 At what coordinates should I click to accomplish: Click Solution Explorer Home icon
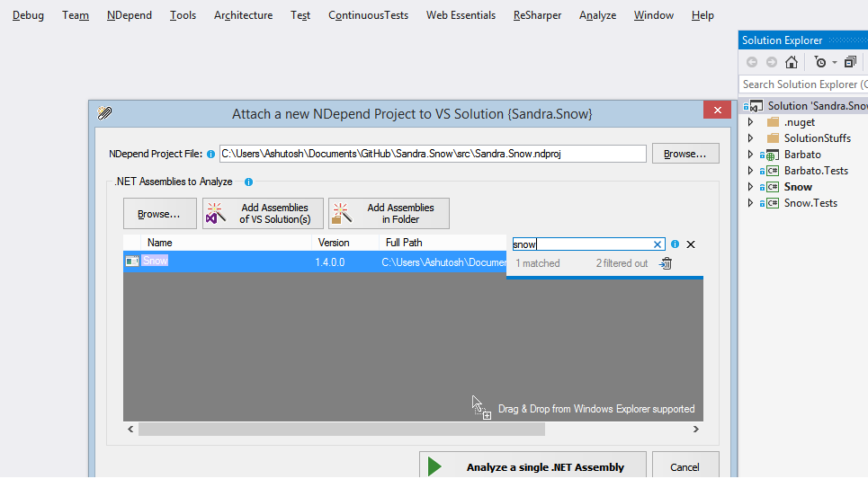click(792, 62)
